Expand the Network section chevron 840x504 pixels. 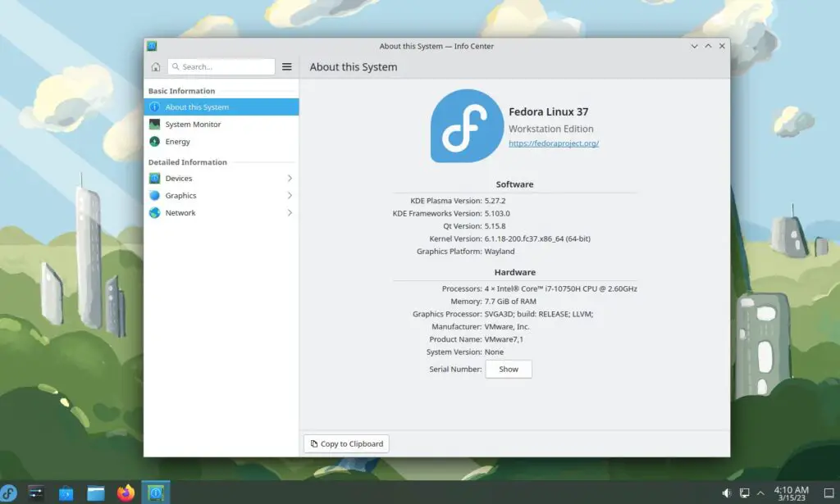click(290, 212)
